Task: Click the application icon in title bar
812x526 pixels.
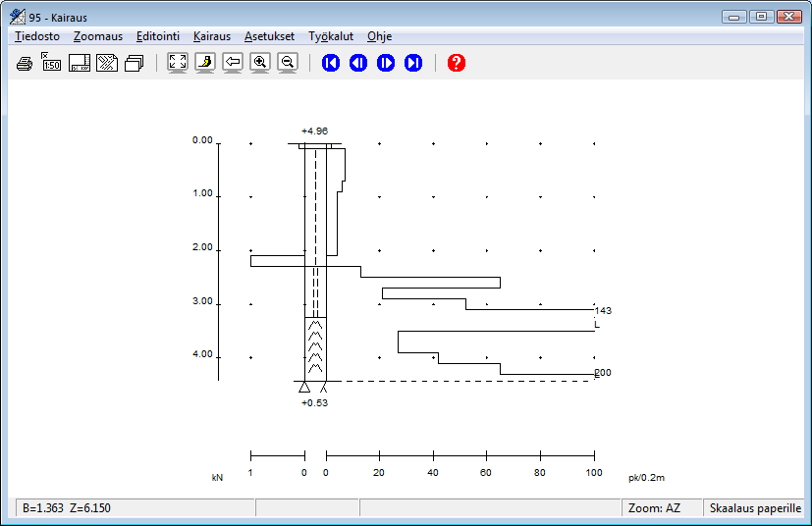Action: click(17, 17)
